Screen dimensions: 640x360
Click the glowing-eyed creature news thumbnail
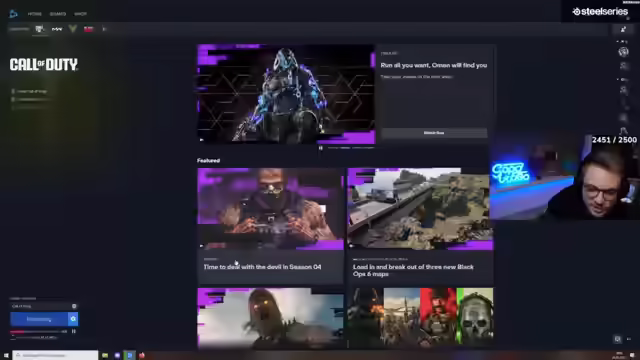tap(270, 318)
